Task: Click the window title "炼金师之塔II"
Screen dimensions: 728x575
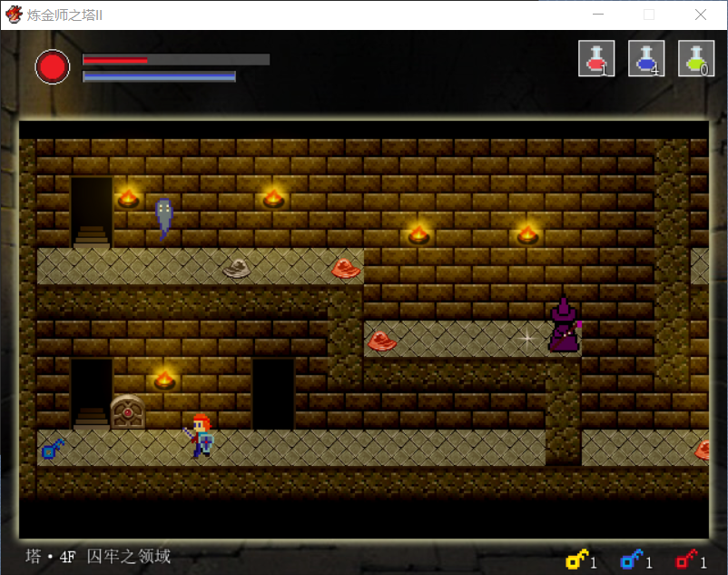Action: (x=64, y=15)
